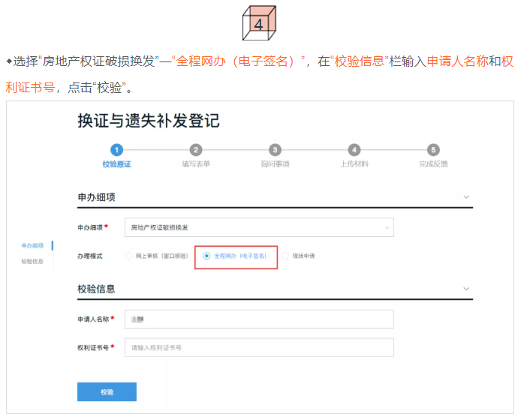Click the step 5 完成反馈 circle
The height and width of the screenshot is (420, 521).
[x=433, y=150]
